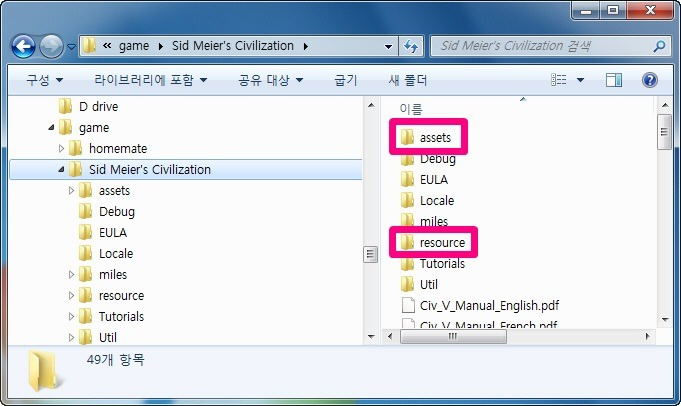
Task: Sort by the 이름 (Name) column header
Action: tap(411, 109)
